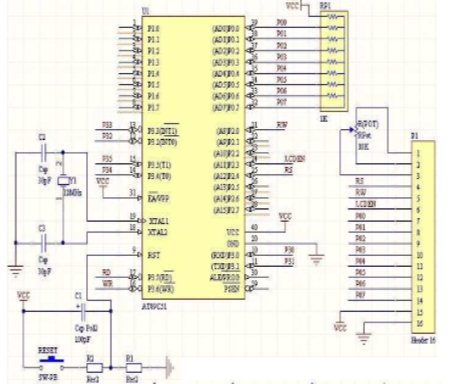This screenshot has width=457, height=384.
Task: Click the WR net label near pin 16
Action: (107, 284)
